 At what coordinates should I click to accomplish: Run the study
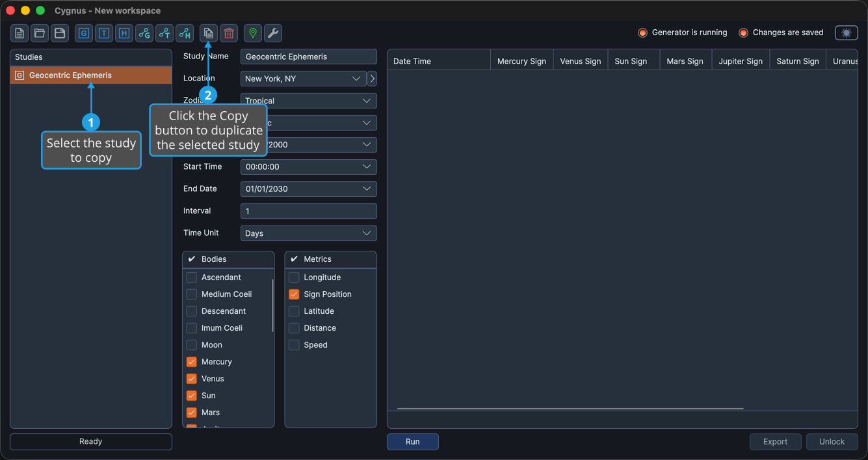pyautogui.click(x=413, y=442)
